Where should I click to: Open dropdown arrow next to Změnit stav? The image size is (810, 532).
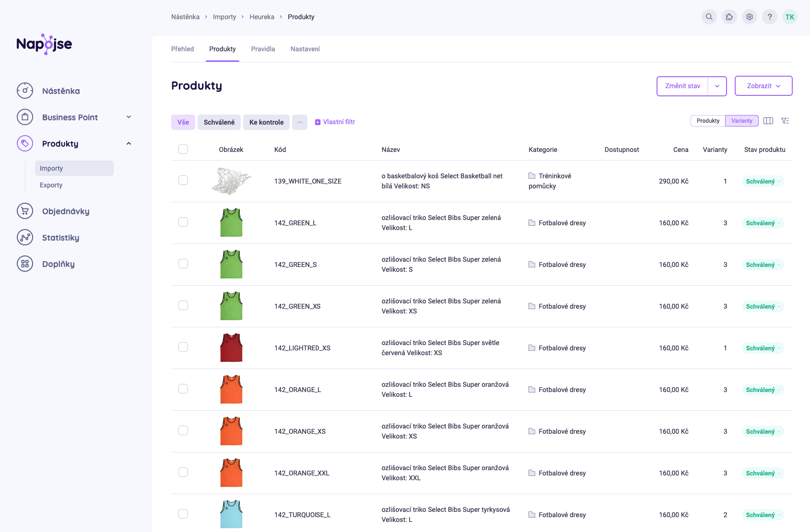click(717, 86)
